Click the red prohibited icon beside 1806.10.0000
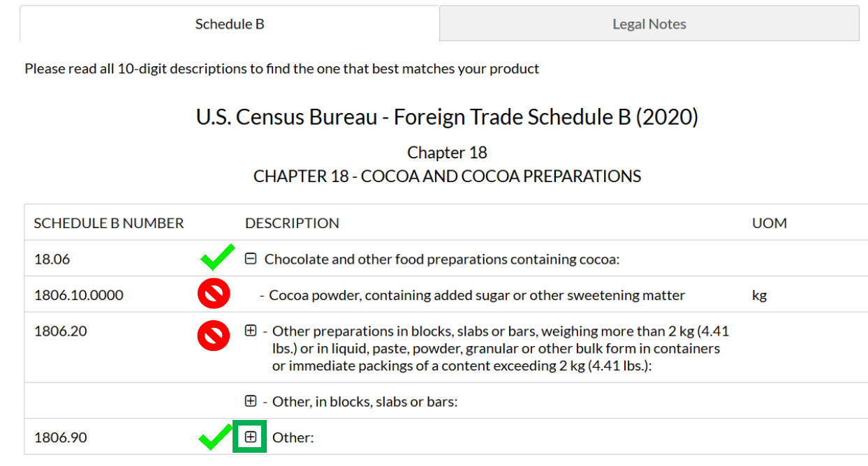This screenshot has height=466, width=868. (x=214, y=295)
